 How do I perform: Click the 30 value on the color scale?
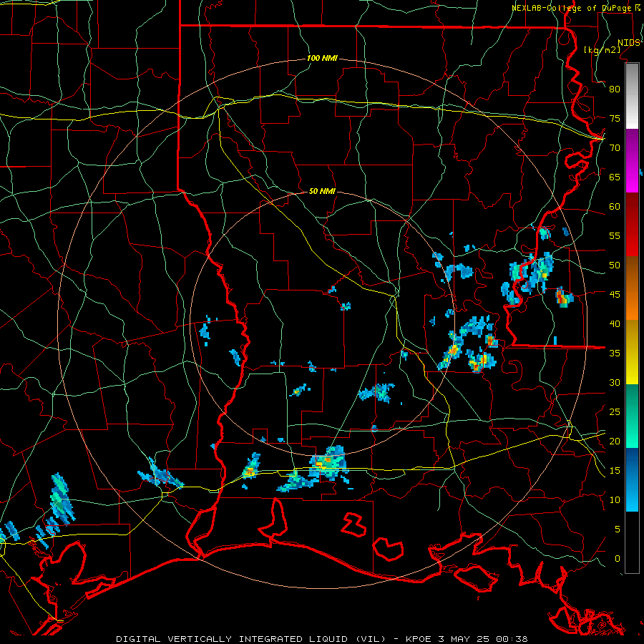point(615,382)
